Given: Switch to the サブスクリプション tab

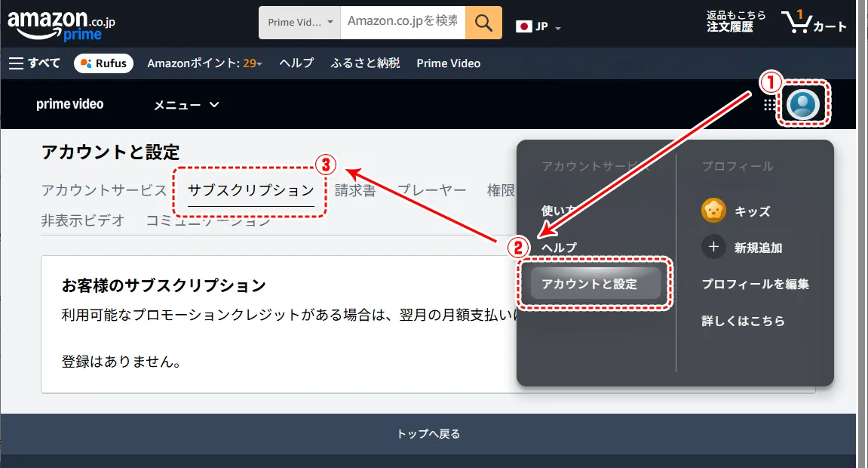Looking at the screenshot, I should (251, 190).
